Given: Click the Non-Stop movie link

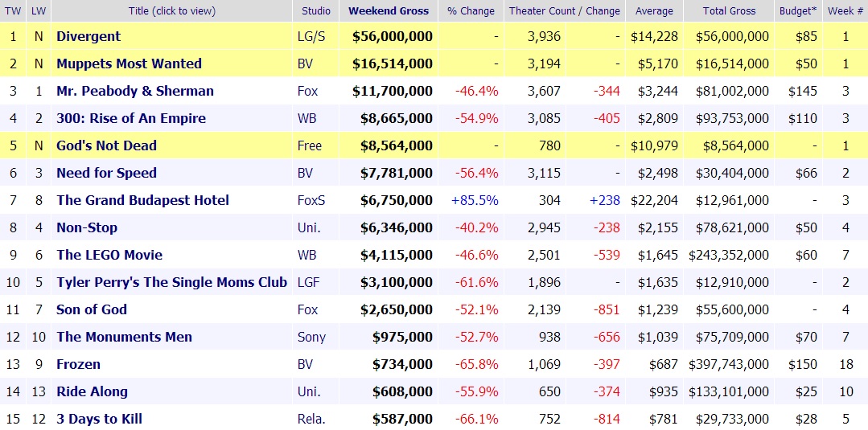Looking at the screenshot, I should pyautogui.click(x=87, y=227).
